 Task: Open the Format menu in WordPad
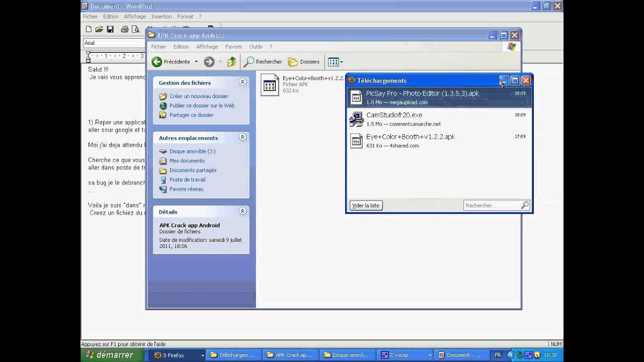click(x=185, y=17)
